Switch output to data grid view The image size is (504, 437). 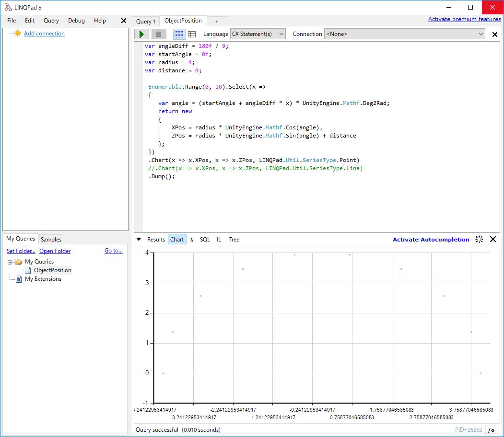click(191, 34)
